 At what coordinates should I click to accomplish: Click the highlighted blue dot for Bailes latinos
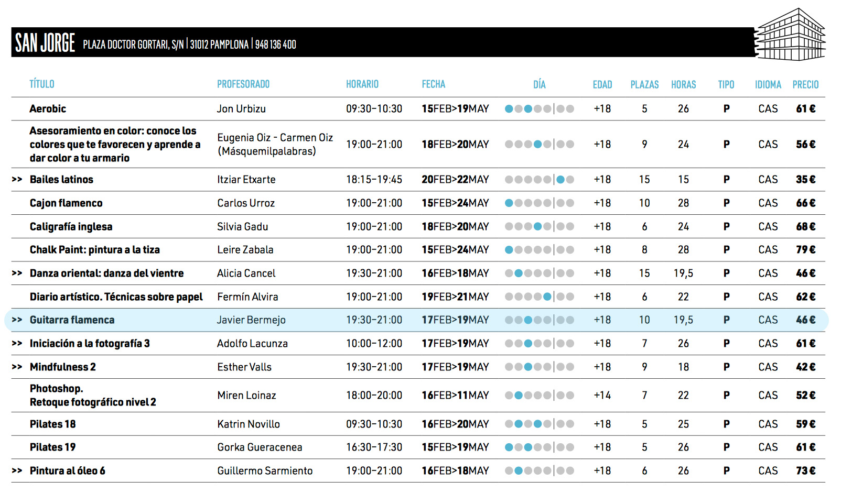tap(560, 180)
